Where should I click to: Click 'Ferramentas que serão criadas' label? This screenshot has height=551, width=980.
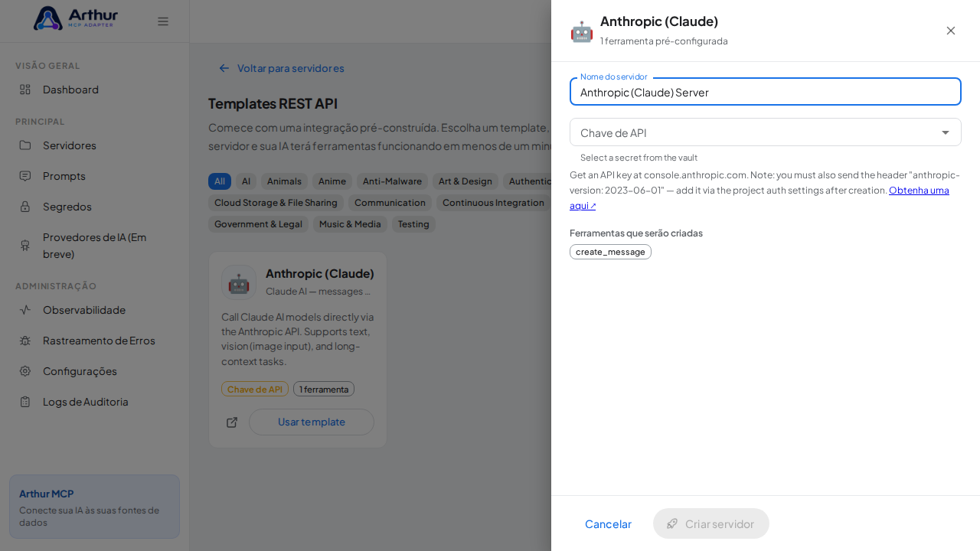[x=636, y=233]
